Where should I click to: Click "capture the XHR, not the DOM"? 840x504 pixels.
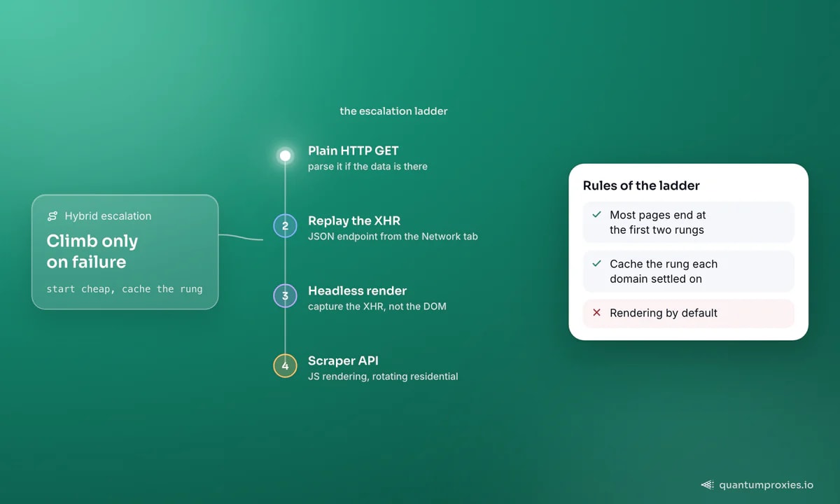pyautogui.click(x=377, y=307)
